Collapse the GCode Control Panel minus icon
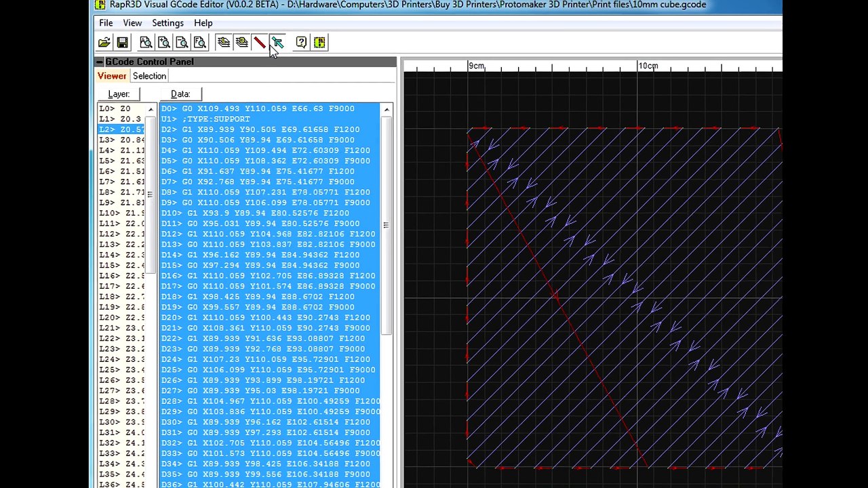Viewport: 868px width, 488px height. (100, 62)
